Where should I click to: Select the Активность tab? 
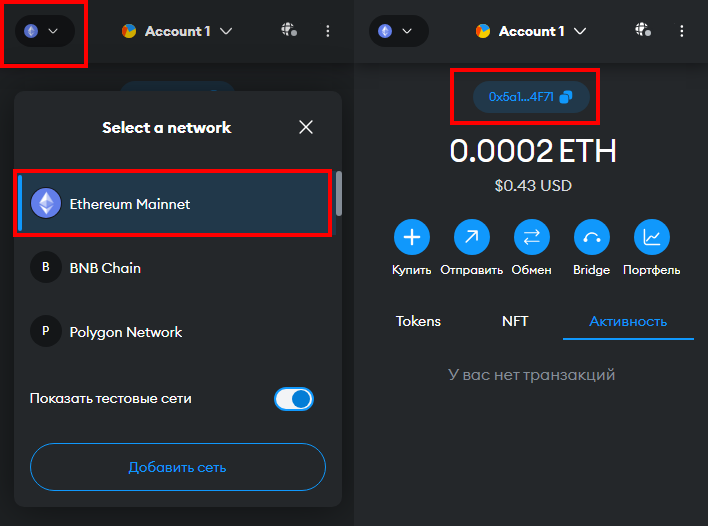(628, 321)
